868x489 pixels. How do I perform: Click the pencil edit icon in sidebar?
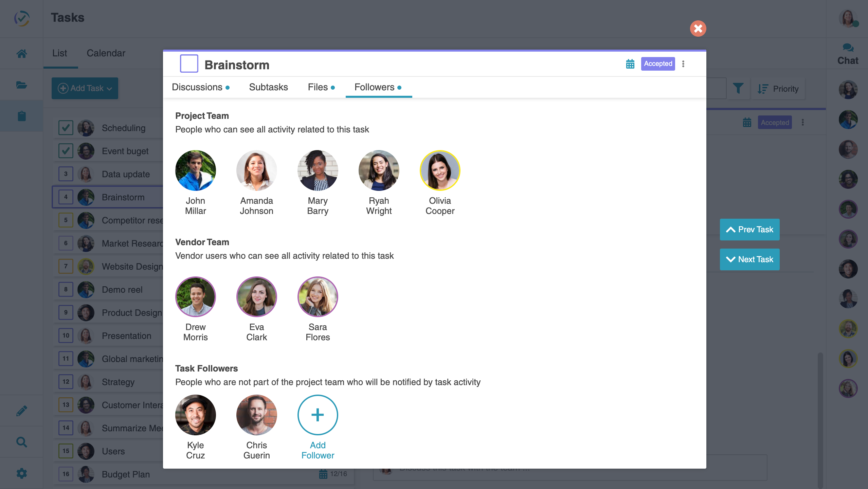coord(22,411)
